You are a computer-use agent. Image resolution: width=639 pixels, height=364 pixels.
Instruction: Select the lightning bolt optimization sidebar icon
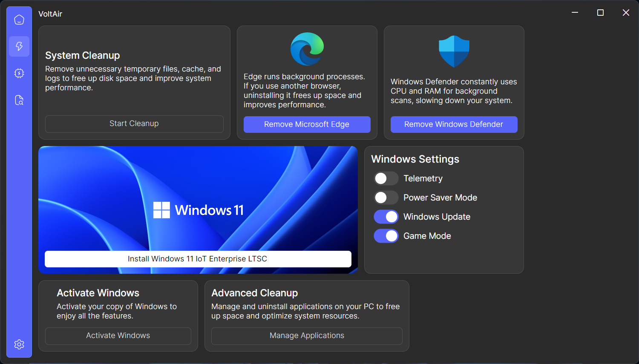coord(19,46)
